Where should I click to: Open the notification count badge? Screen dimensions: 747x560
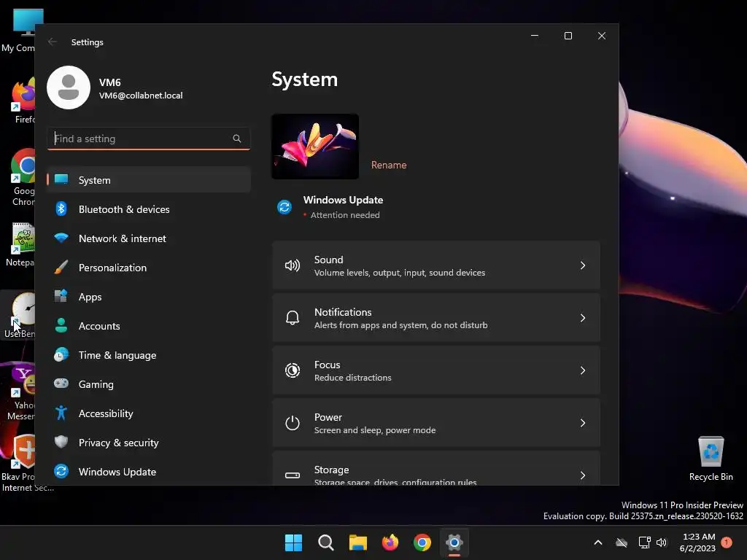tap(727, 542)
